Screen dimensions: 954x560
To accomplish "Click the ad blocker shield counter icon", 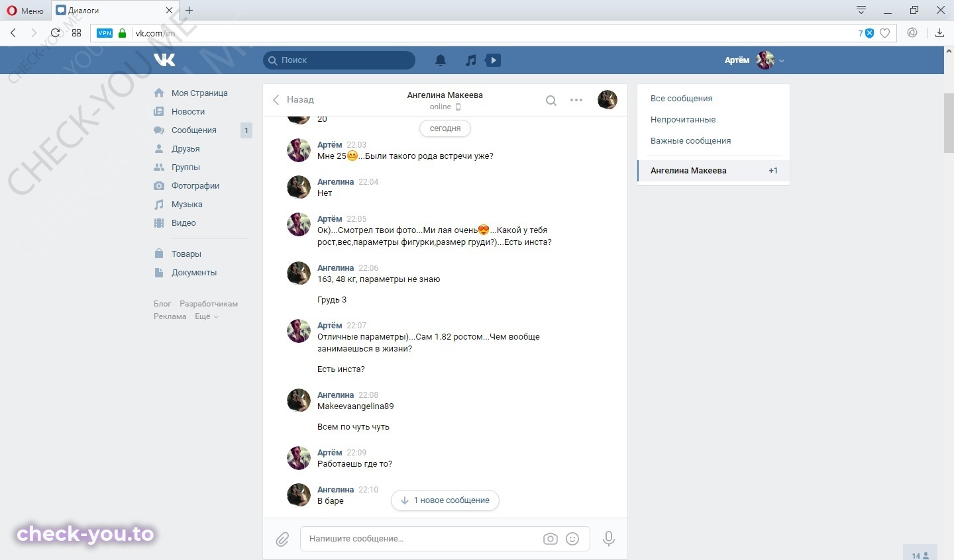I will point(867,33).
